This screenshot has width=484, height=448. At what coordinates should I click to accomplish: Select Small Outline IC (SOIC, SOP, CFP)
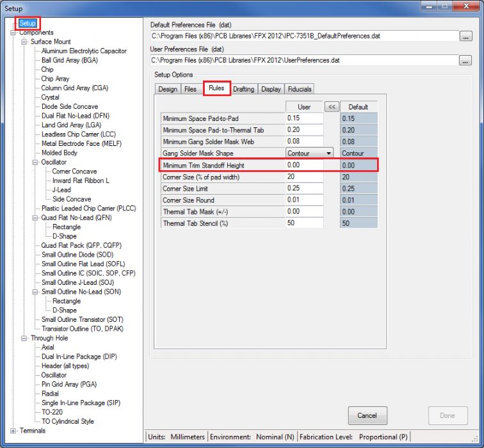(88, 273)
